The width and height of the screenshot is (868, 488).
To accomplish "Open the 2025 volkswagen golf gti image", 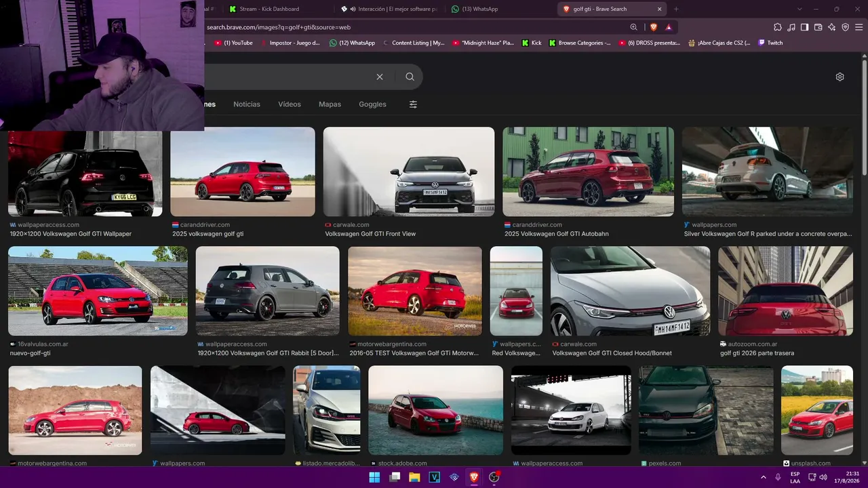I will point(243,171).
